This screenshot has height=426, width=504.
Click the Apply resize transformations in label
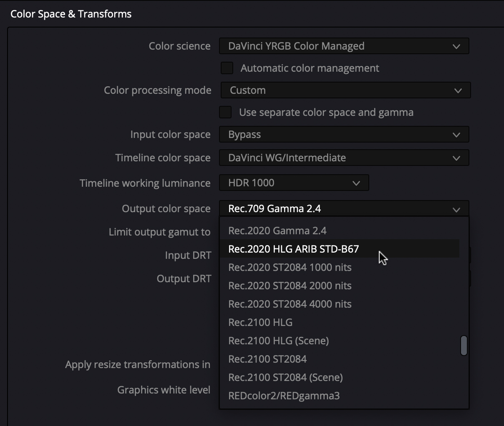[138, 364]
